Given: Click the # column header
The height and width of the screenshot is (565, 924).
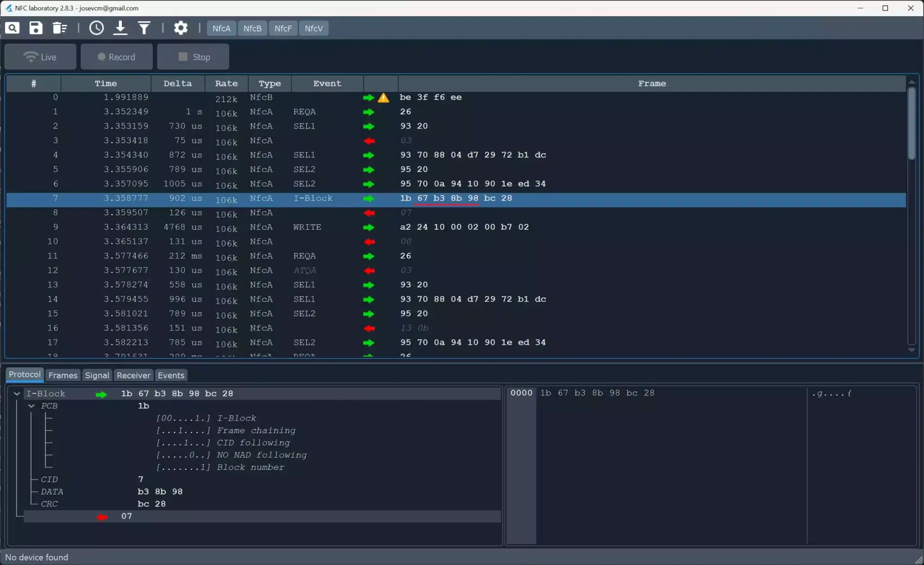Looking at the screenshot, I should click(33, 83).
